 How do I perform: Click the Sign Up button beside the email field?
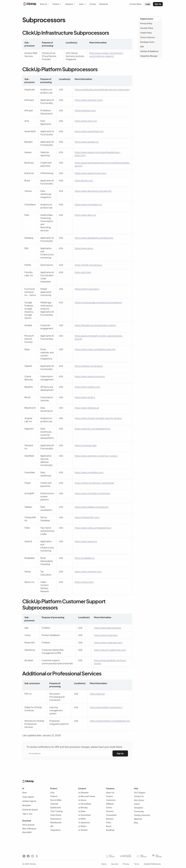coord(120,753)
